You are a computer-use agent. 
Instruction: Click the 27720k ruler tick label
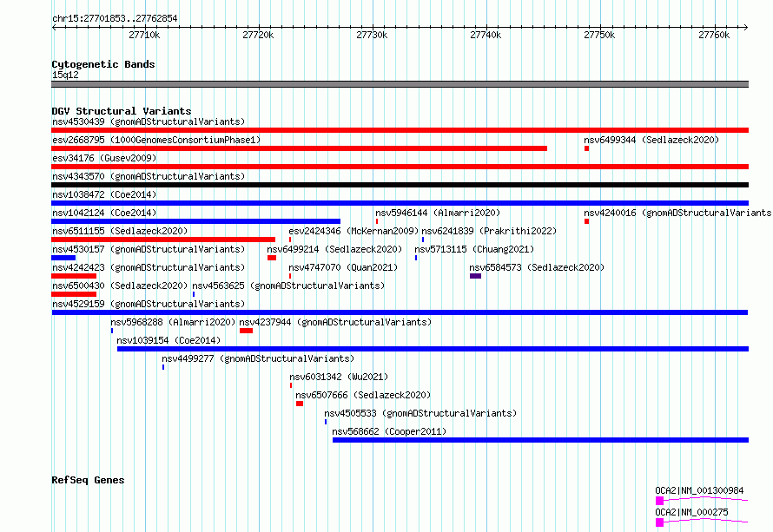pos(258,35)
